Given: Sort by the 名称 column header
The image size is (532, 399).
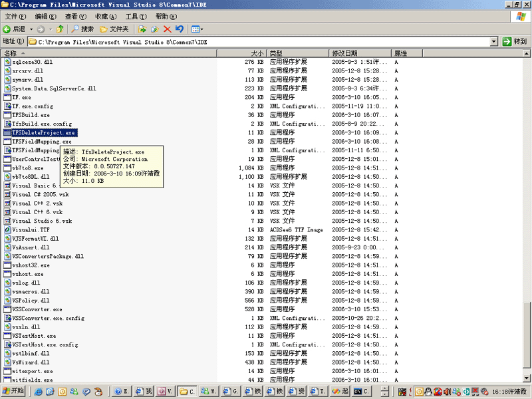Looking at the screenshot, I should click(x=108, y=53).
